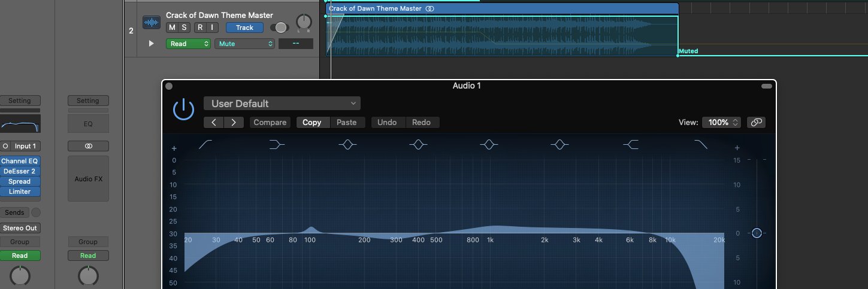Go to the next preset
Image resolution: width=868 pixels, height=289 pixels.
pyautogui.click(x=234, y=122)
